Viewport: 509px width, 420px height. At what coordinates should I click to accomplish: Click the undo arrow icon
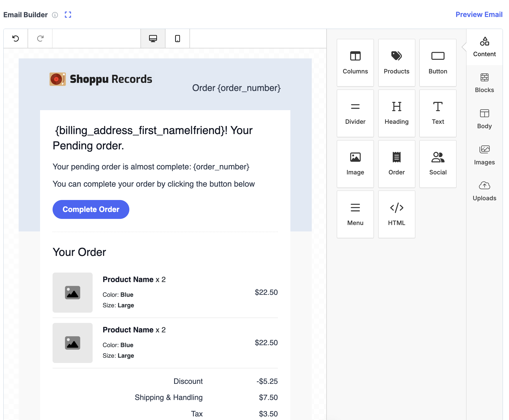16,38
